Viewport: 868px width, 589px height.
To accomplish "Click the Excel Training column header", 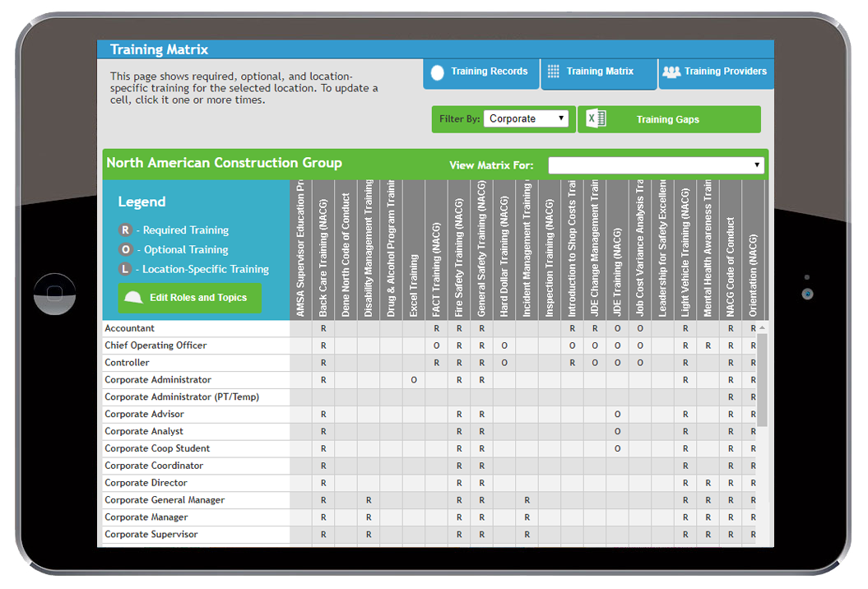I will coord(414,249).
